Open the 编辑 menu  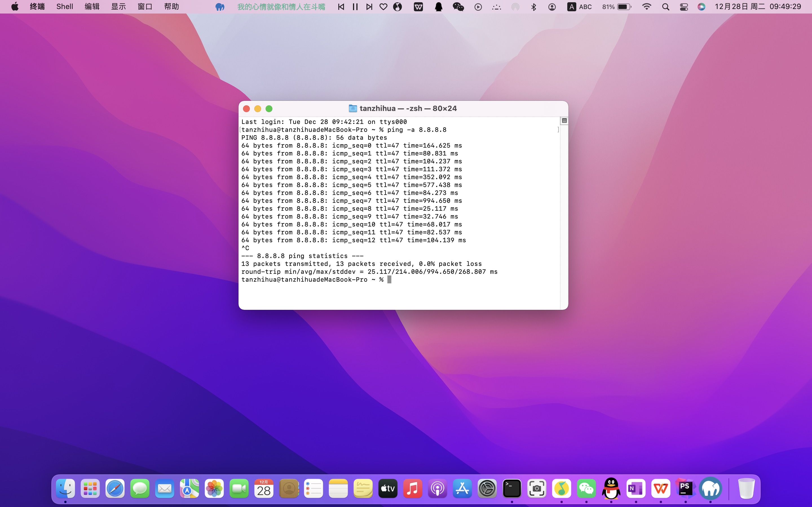[x=92, y=7]
